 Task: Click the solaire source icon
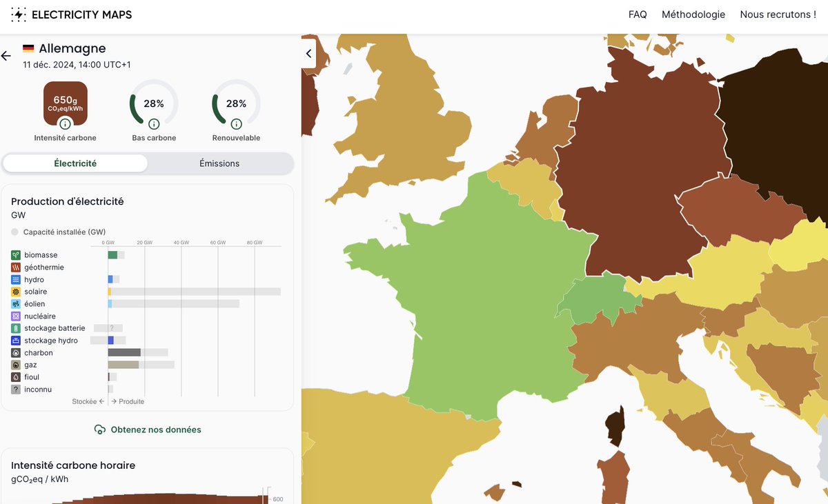pyautogui.click(x=16, y=292)
